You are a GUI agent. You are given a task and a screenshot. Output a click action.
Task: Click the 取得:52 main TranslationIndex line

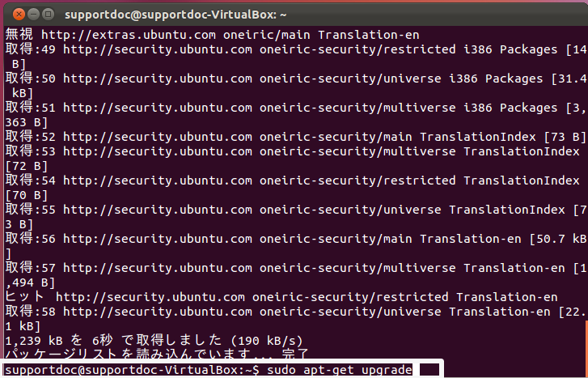pyautogui.click(x=295, y=138)
